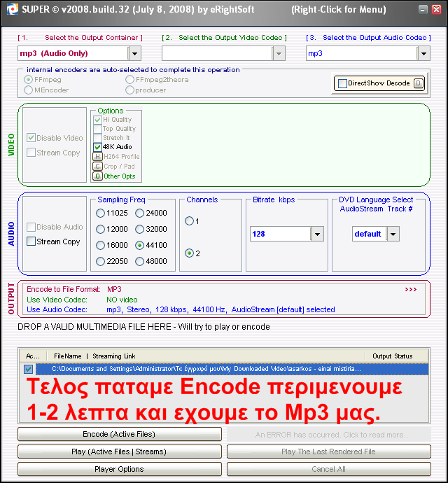Click the SUPER app logo icon in title bar
The height and width of the screenshot is (483, 448).
point(13,10)
